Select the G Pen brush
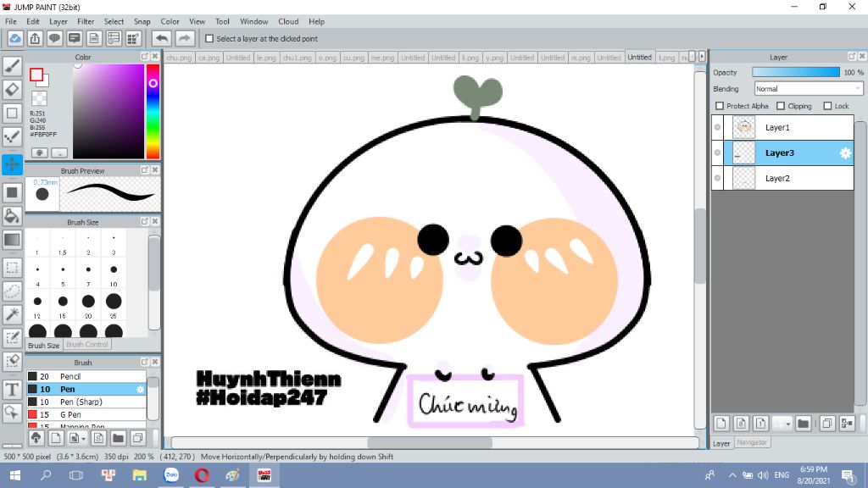This screenshot has width=868, height=488. click(x=86, y=414)
